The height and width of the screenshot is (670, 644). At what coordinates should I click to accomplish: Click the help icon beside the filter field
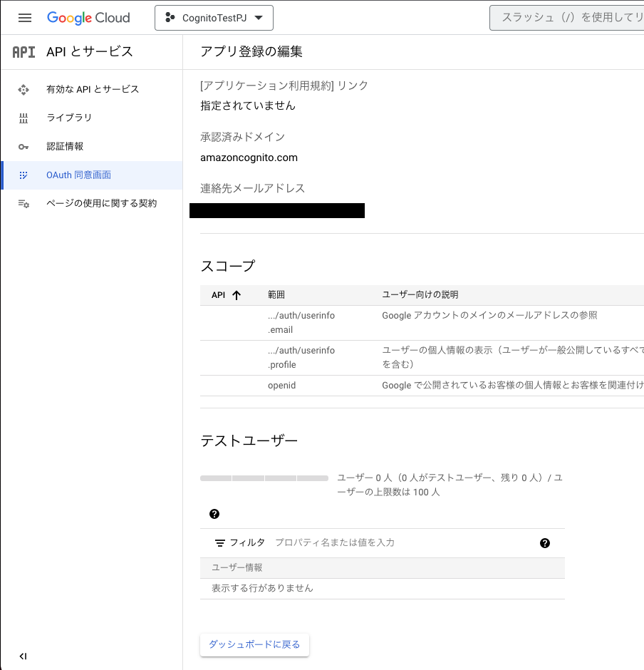[x=545, y=542]
